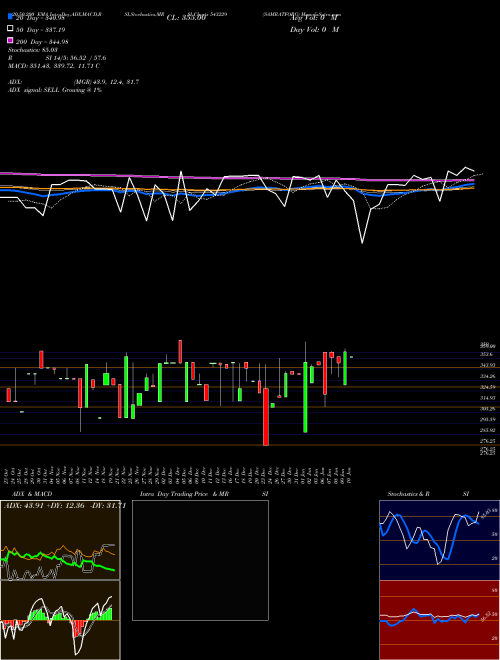The image size is (500, 660).
Task: Click the 285.92 price axis label
Action: point(487,430)
